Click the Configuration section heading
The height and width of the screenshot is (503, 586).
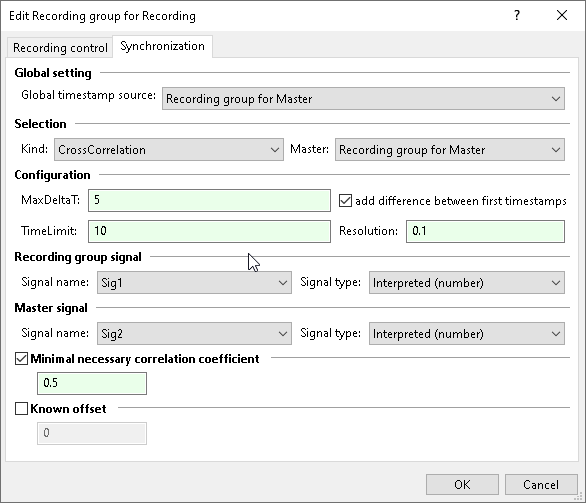pos(52,175)
